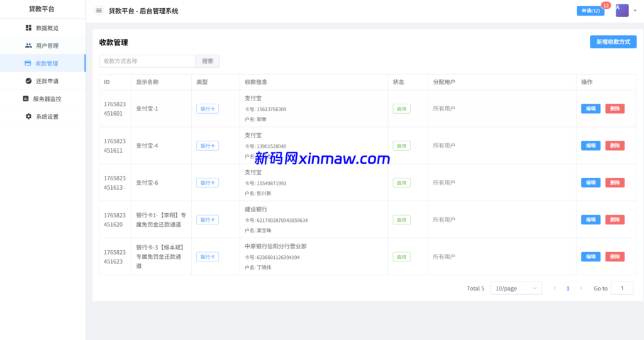Click the 搜索 button

tap(208, 61)
